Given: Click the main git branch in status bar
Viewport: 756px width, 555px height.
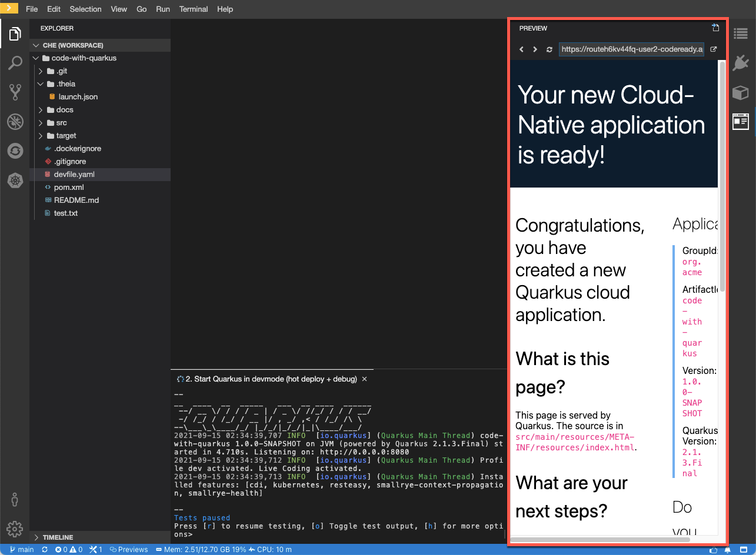Looking at the screenshot, I should point(21,550).
